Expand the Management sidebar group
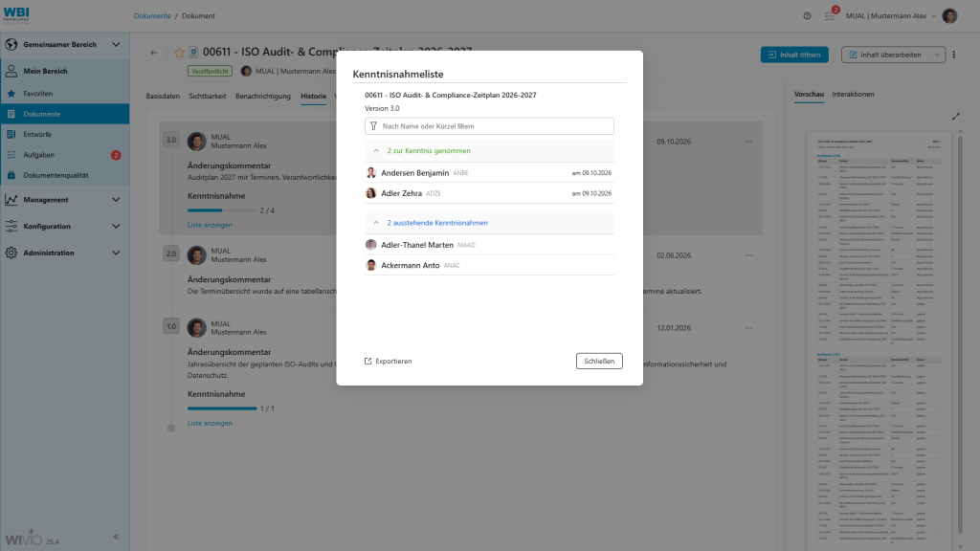 [x=116, y=200]
